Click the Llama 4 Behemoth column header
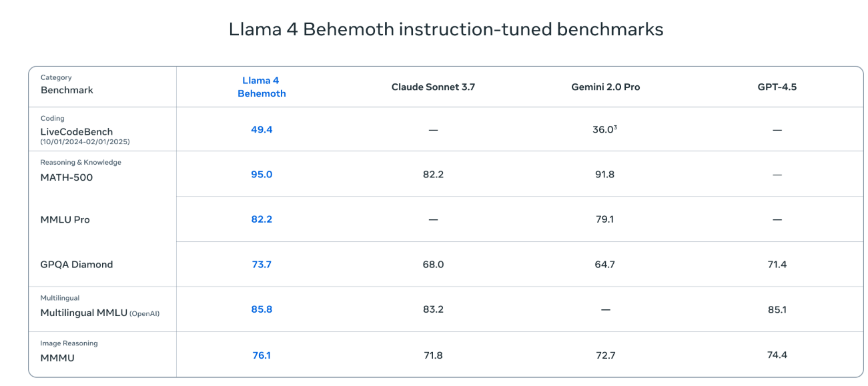 [x=262, y=87]
